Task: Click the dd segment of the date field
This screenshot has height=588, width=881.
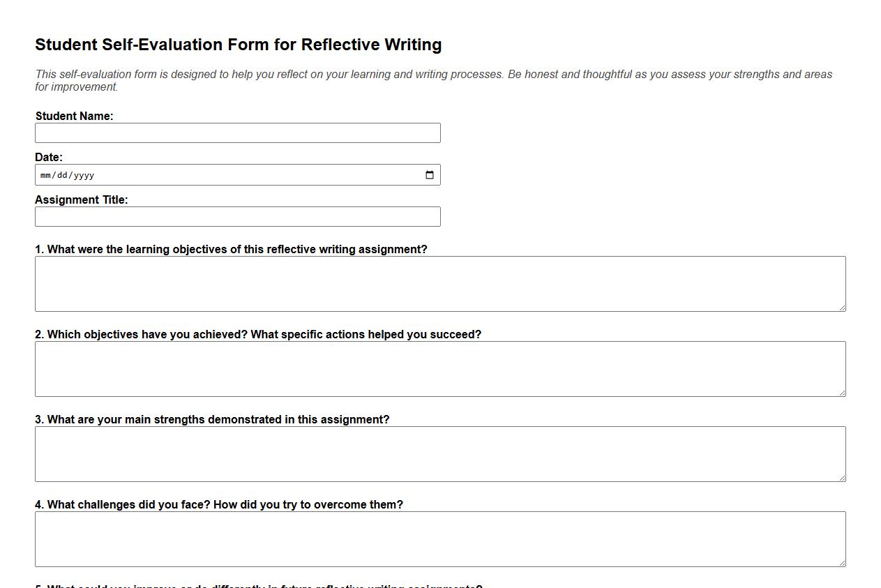Action: [x=62, y=175]
